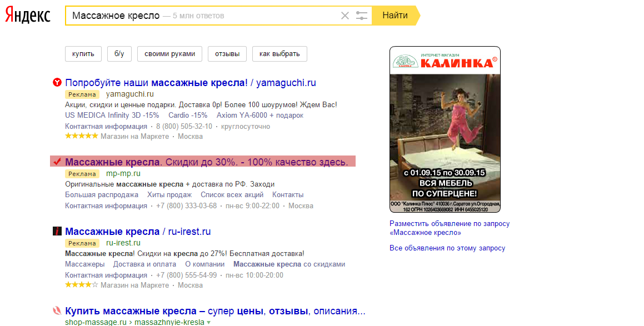
Task: Click the shop-massage.ru favicon icon
Action: click(x=57, y=310)
